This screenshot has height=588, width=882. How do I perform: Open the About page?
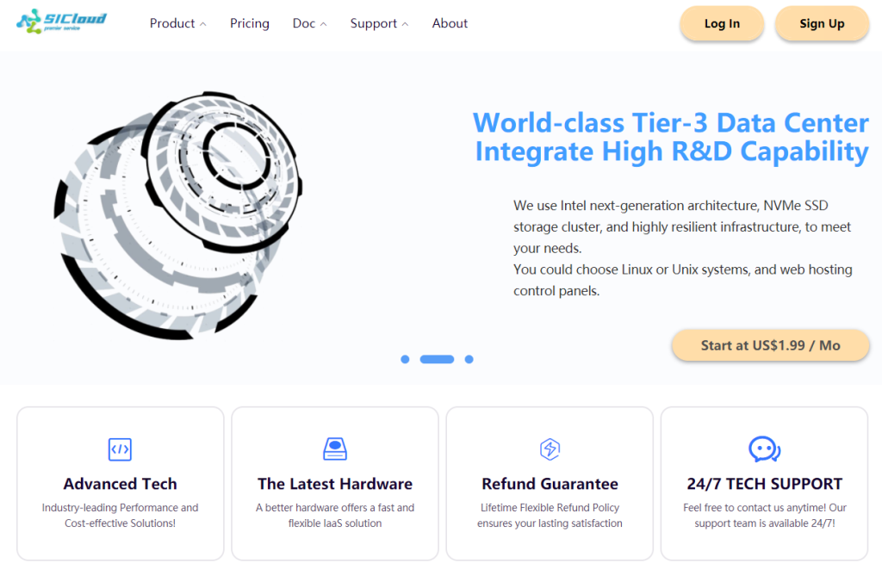coord(450,23)
